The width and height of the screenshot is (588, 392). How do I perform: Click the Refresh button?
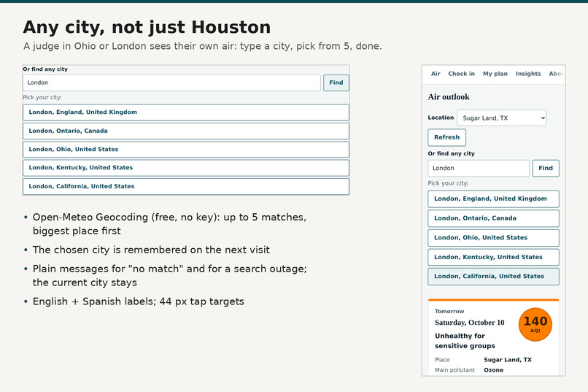446,137
